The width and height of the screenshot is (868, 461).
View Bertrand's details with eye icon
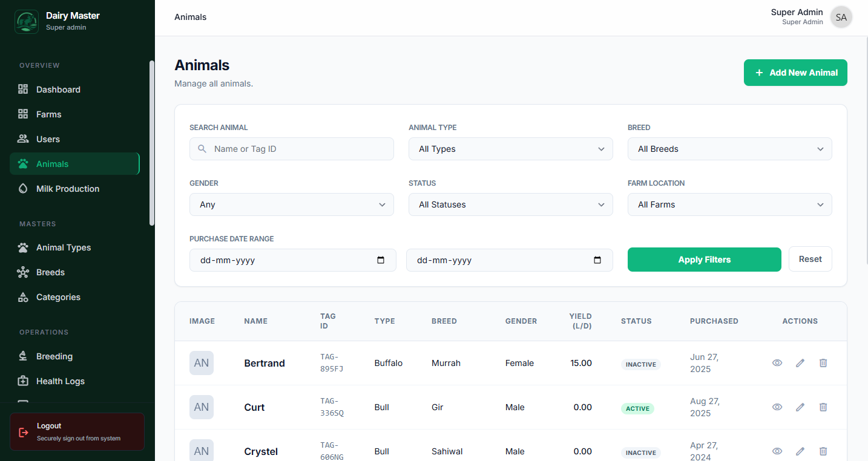point(777,363)
